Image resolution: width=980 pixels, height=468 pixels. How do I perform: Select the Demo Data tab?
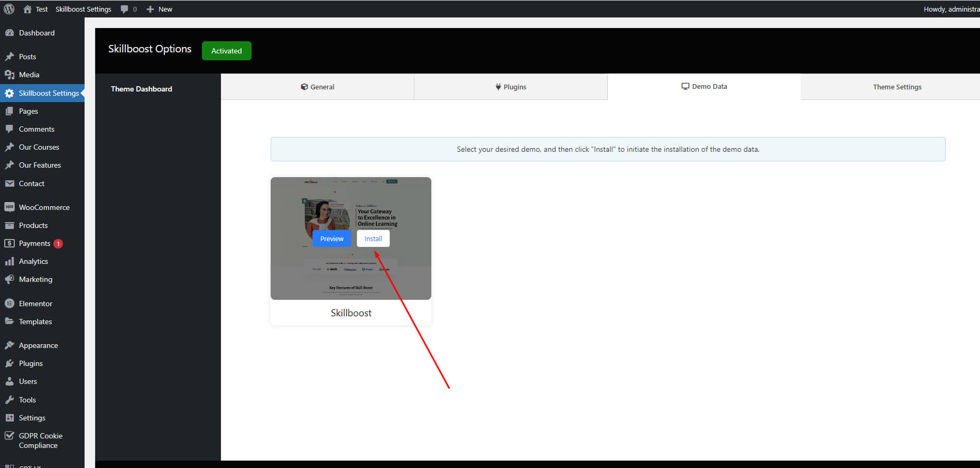[704, 86]
